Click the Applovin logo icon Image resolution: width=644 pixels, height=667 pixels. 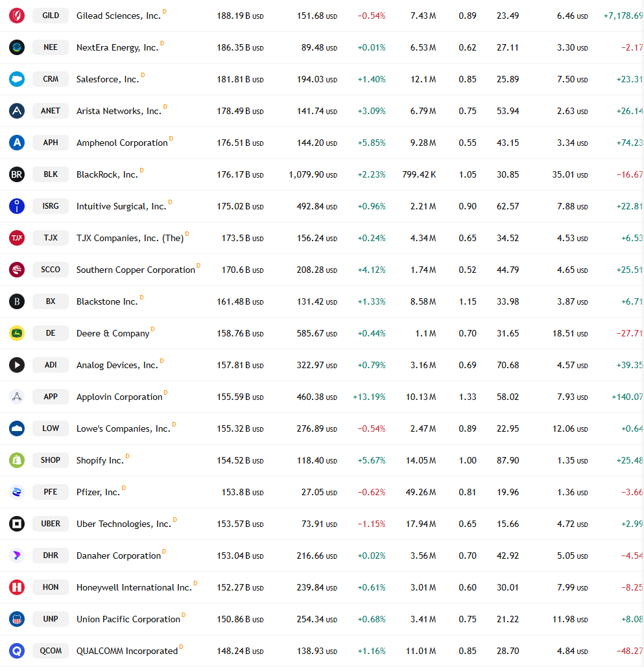[x=17, y=397]
